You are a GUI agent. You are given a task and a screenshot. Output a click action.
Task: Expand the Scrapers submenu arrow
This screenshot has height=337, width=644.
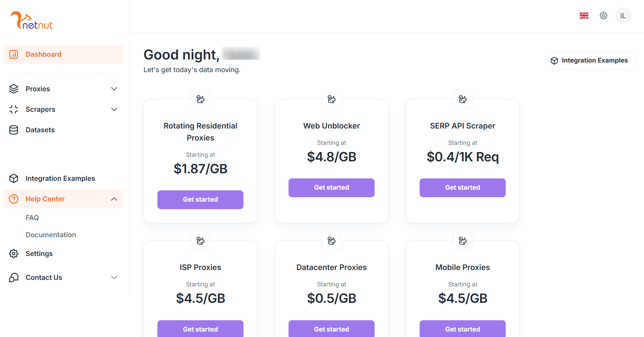(x=114, y=109)
